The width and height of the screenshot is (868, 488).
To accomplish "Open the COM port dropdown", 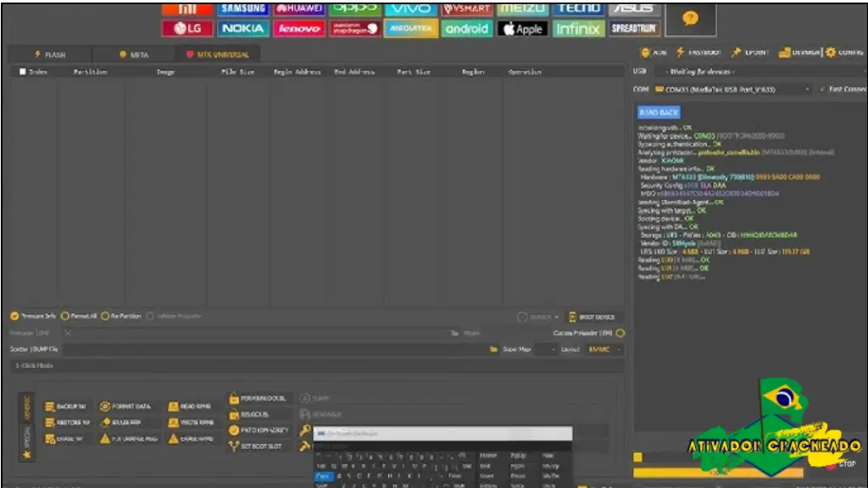I will (733, 89).
